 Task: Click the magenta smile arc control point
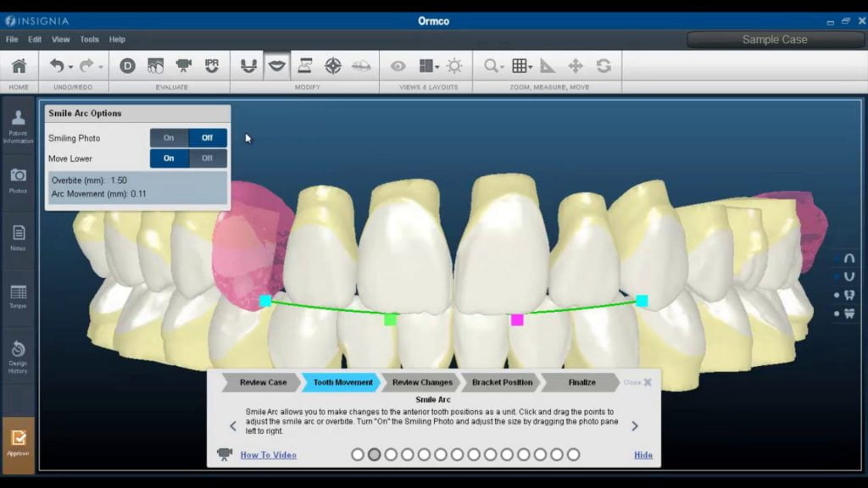click(517, 319)
